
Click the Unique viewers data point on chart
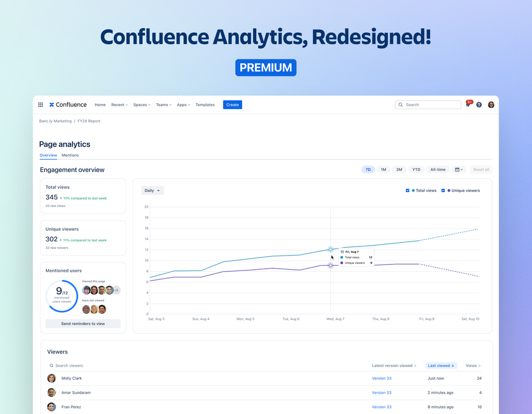(x=331, y=266)
